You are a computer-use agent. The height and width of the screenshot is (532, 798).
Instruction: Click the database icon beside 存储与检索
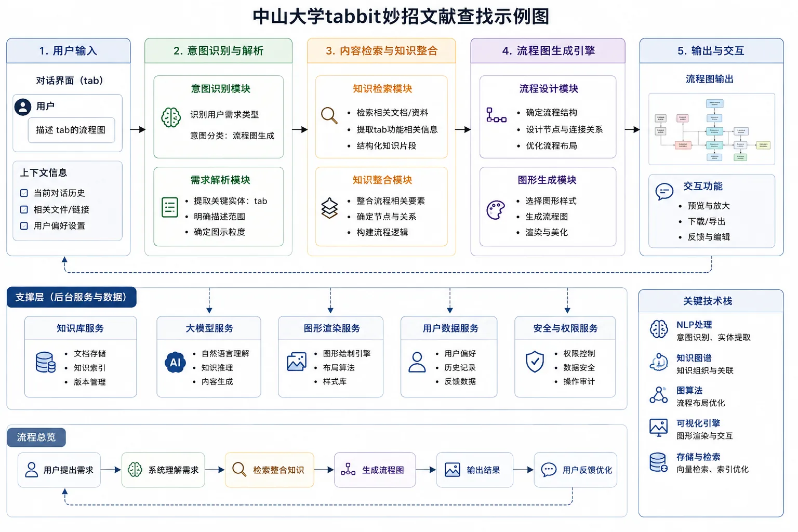click(659, 462)
